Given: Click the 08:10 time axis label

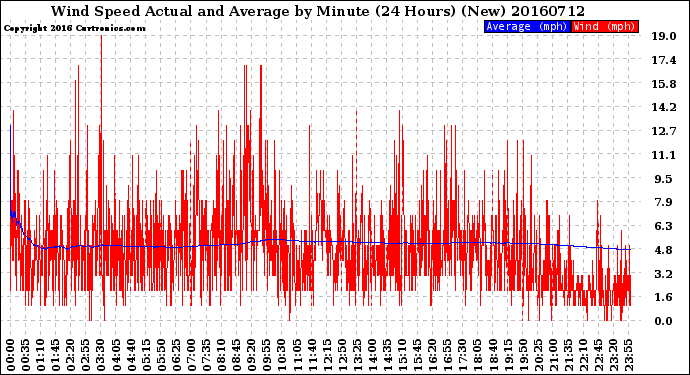Looking at the screenshot, I should pos(221,355).
